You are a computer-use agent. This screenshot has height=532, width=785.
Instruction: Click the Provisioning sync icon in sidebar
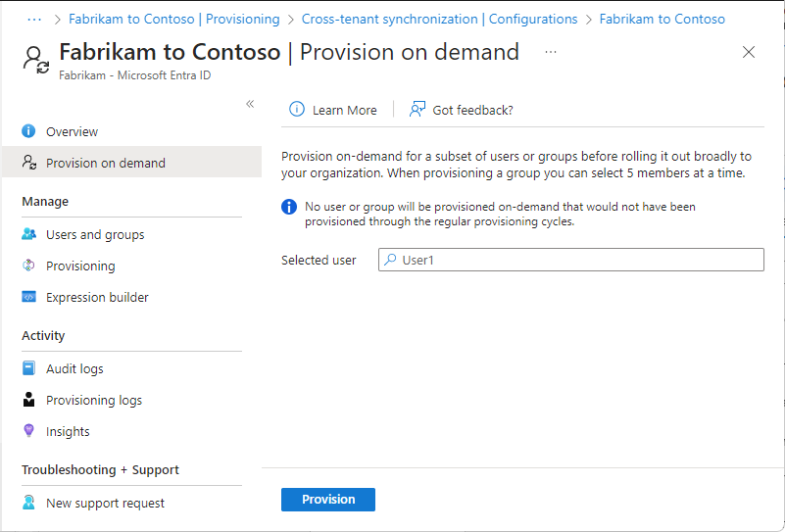pos(28,266)
